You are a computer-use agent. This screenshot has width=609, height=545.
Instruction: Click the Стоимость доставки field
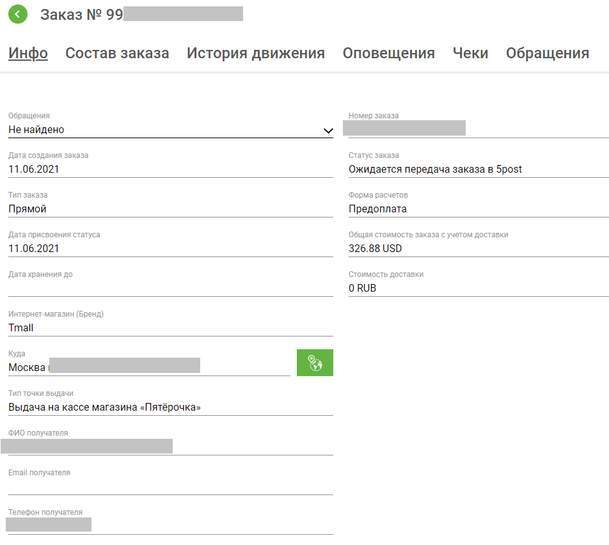[477, 288]
